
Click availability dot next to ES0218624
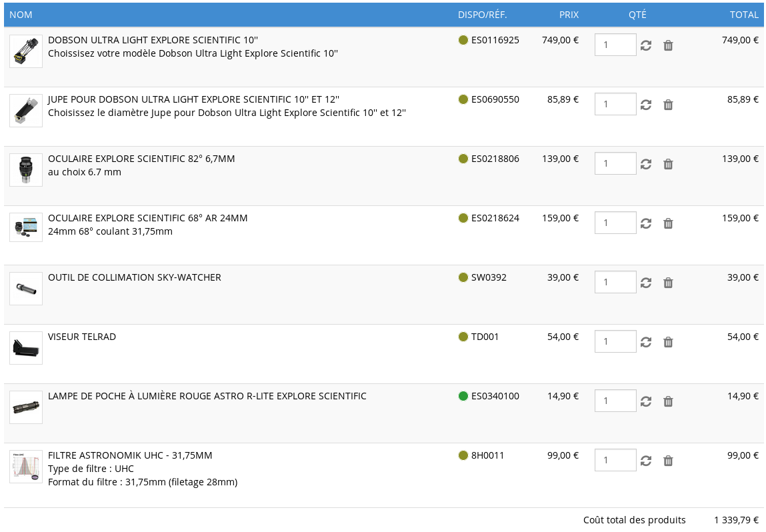pos(463,218)
